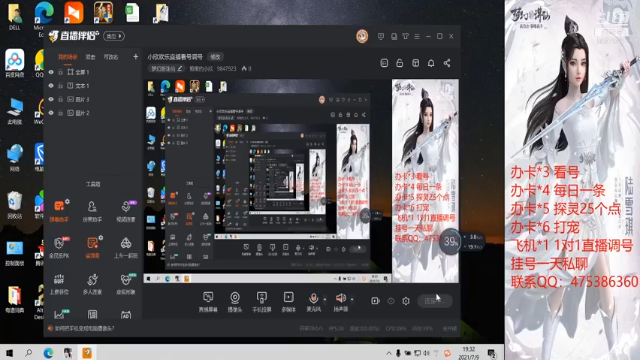Add a 手机投屏 phone mirroring source

(x=262, y=302)
